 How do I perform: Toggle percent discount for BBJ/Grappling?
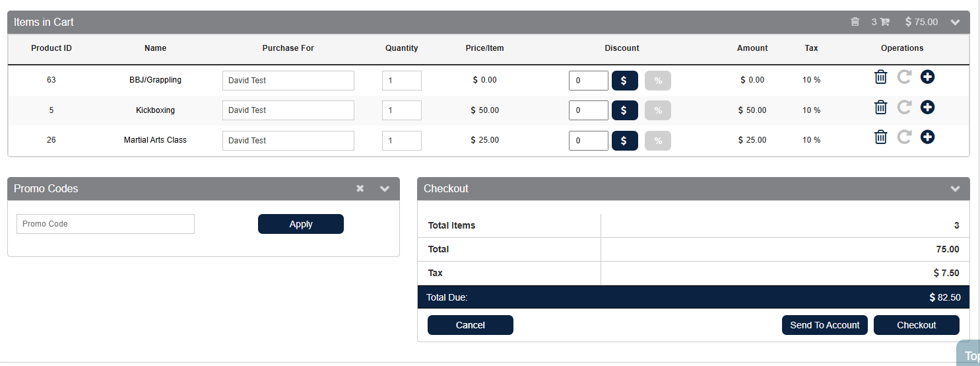point(657,81)
